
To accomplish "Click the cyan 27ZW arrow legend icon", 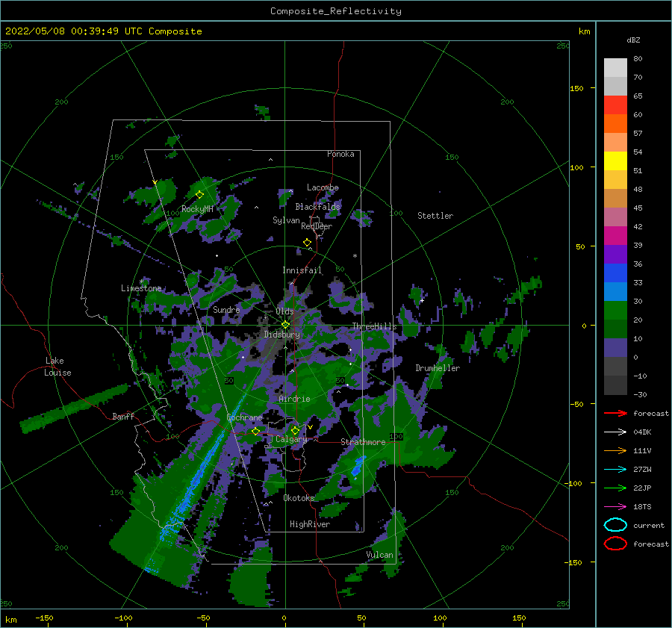I will point(615,470).
